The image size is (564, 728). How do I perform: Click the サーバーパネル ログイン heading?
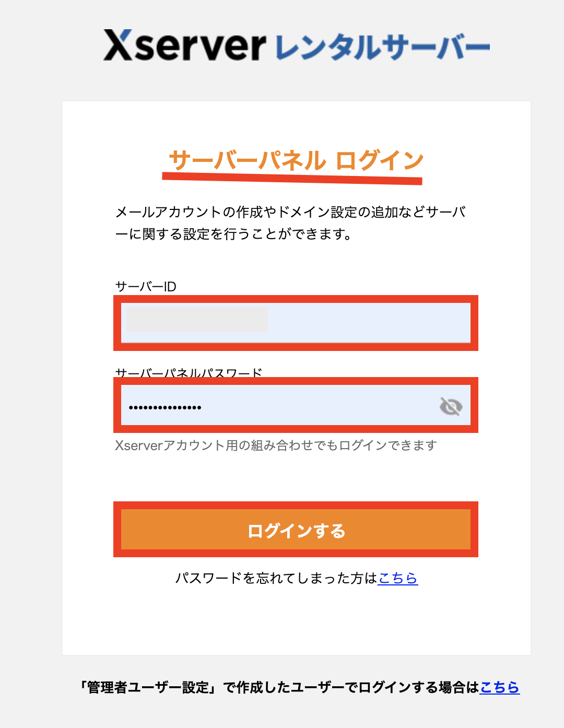(296, 158)
